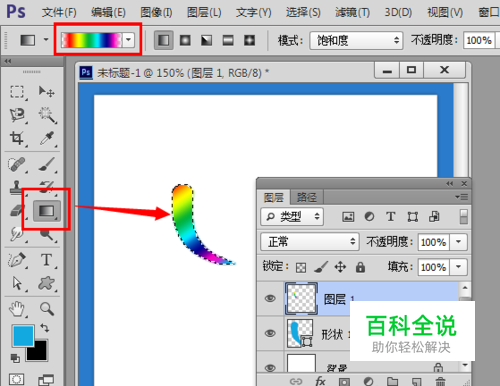The image size is (500, 386).
Task: Select the Healing Brush tool
Action: (x=17, y=165)
